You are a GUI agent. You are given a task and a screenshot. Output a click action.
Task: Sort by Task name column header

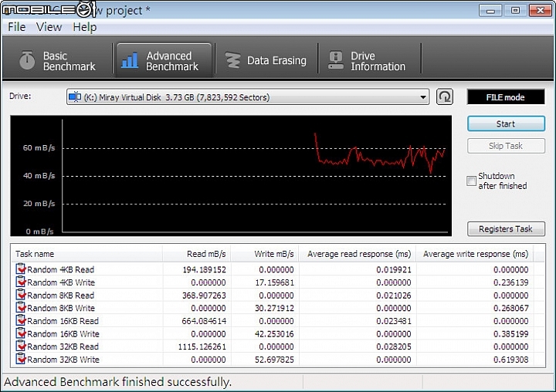[x=86, y=254]
